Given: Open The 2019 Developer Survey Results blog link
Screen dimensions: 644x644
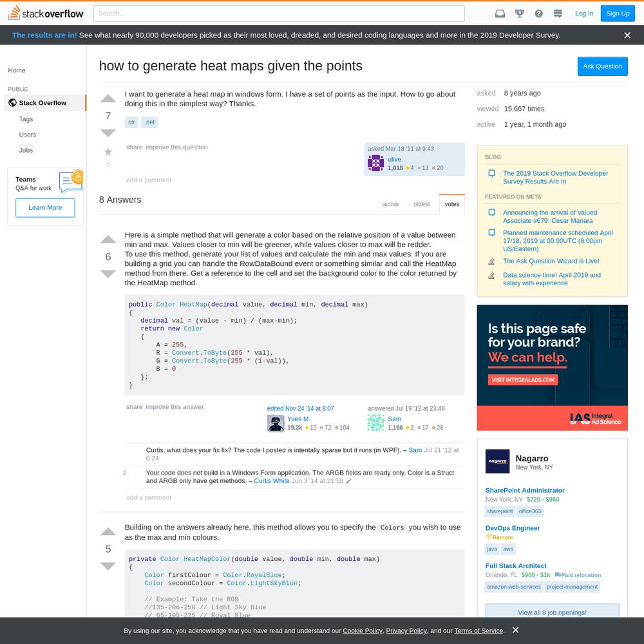Looking at the screenshot, I should (x=555, y=178).
